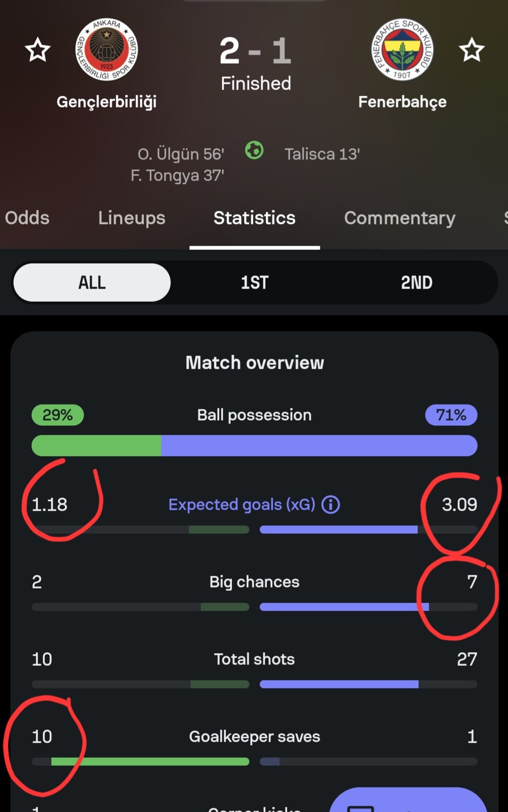Show 2ND half statistics
The width and height of the screenshot is (508, 812).
pyautogui.click(x=417, y=282)
